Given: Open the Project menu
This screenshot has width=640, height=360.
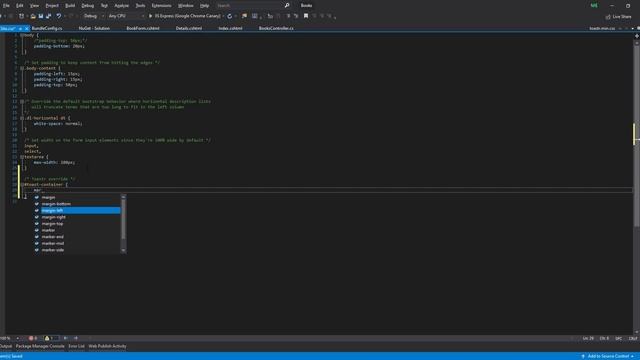Looking at the screenshot, I should 52,6.
